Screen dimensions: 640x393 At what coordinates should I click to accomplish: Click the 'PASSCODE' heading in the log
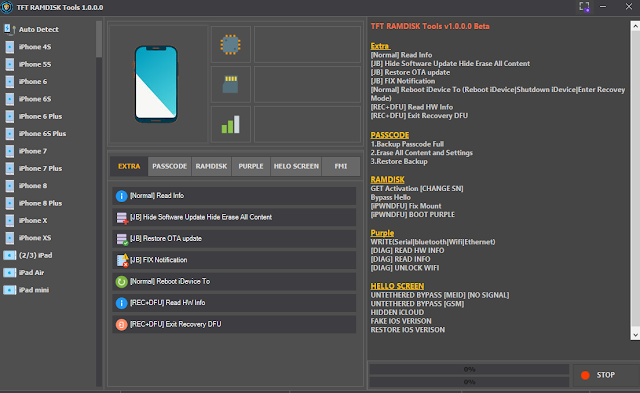[x=390, y=135]
